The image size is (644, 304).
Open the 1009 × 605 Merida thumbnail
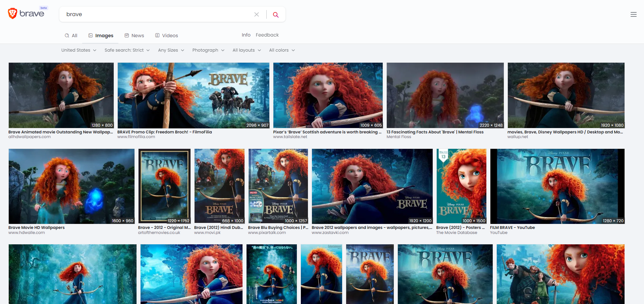(328, 96)
